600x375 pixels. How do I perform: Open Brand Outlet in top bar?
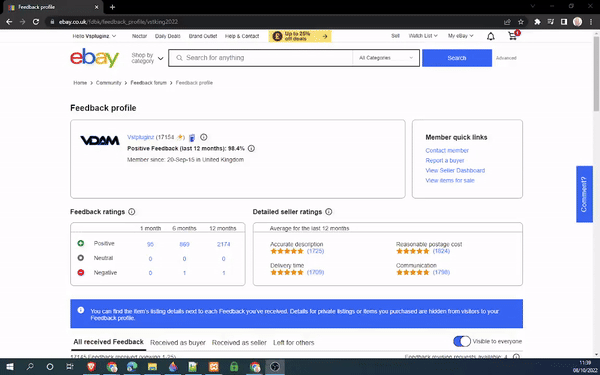(x=203, y=36)
